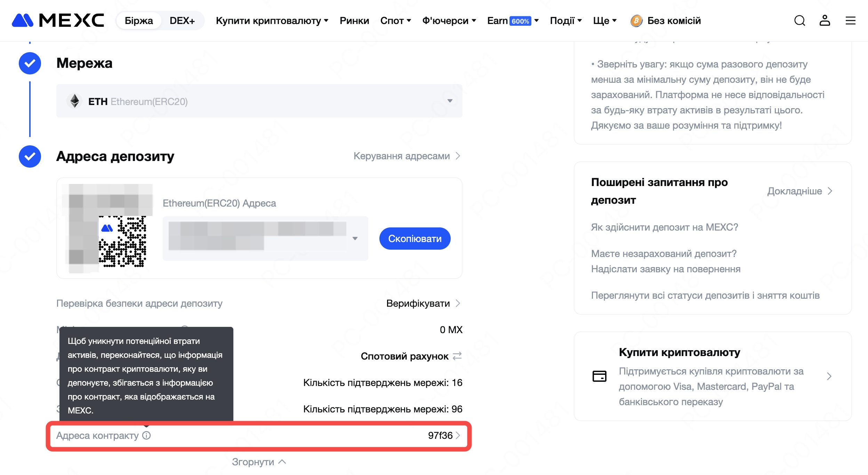Click Кількість підтверджень мережі: 96

[383, 409]
